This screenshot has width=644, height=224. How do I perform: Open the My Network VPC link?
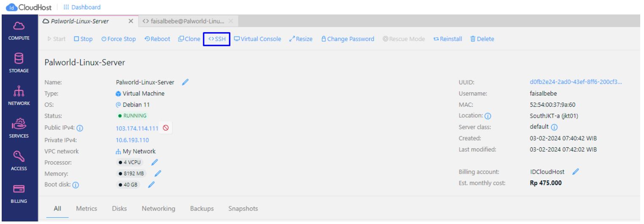pos(136,151)
